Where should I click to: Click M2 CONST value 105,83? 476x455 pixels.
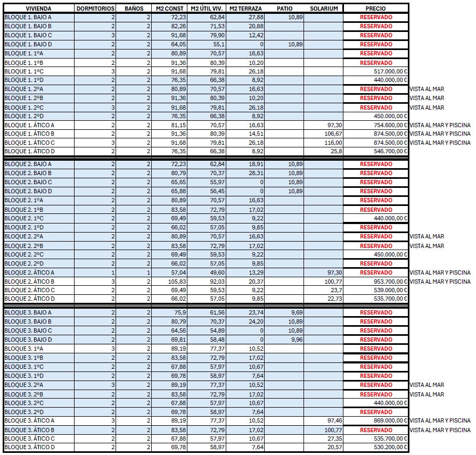pyautogui.click(x=169, y=282)
